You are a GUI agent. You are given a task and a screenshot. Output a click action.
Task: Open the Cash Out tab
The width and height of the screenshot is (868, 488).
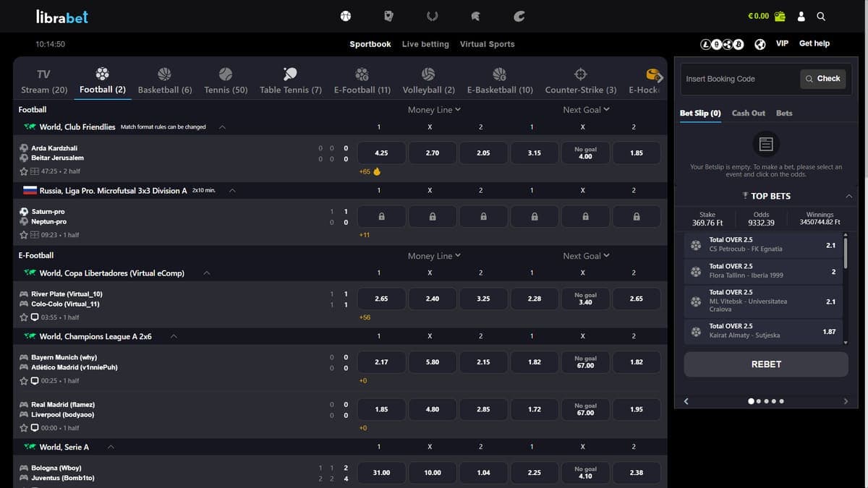749,113
